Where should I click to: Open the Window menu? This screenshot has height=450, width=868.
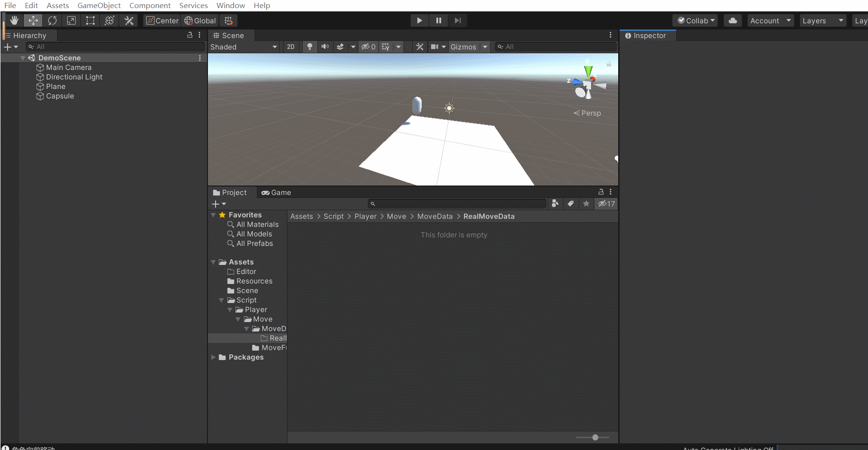(x=230, y=5)
